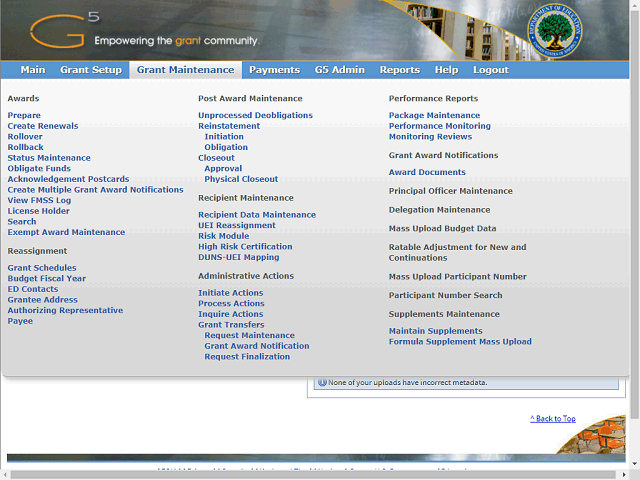The height and width of the screenshot is (480, 640).
Task: Choose Formula Supplement Mass Upload
Action: click(x=460, y=342)
